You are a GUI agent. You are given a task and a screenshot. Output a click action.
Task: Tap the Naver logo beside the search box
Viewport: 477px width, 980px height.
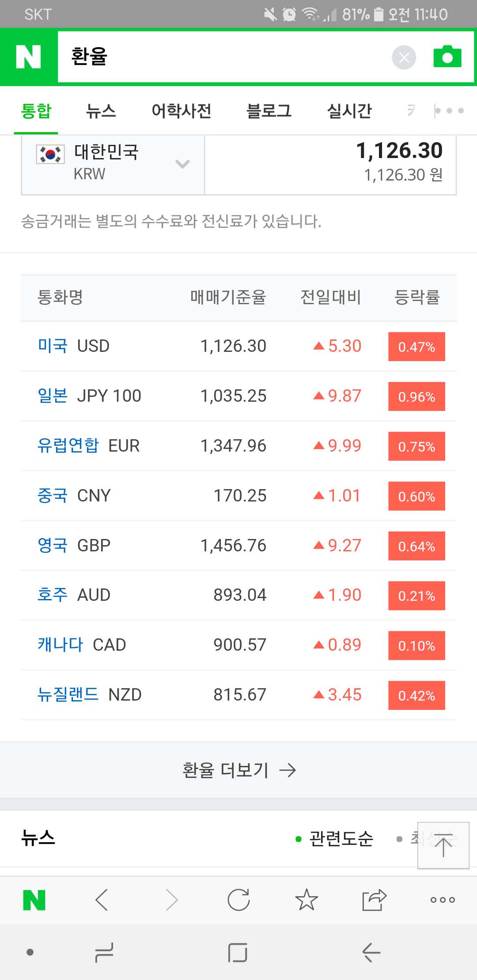click(x=29, y=57)
